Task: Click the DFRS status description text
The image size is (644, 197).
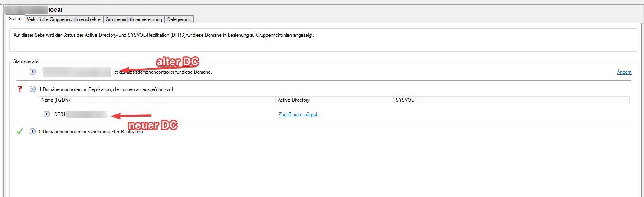Action: 163,35
